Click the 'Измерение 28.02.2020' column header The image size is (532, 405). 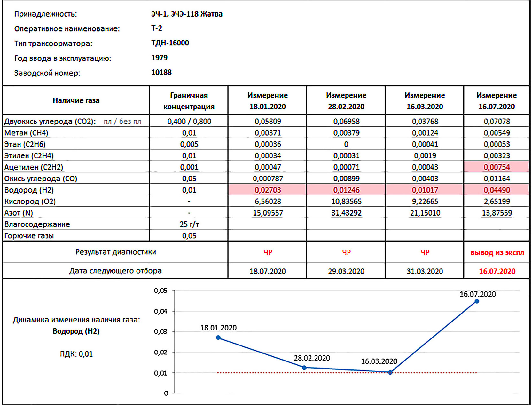(346, 101)
